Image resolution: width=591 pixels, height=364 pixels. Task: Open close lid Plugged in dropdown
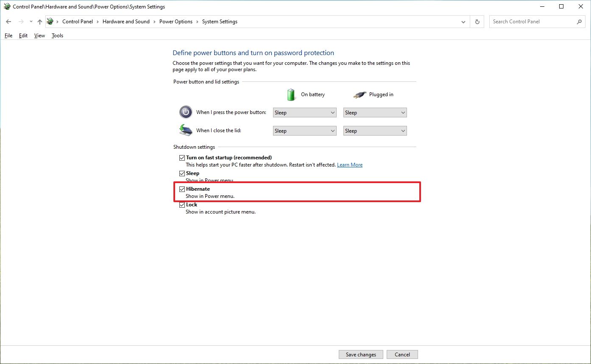[375, 131]
